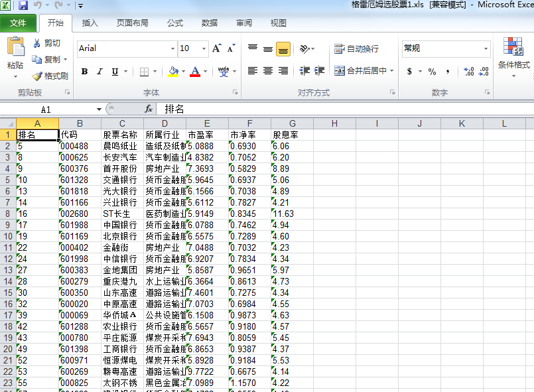Image resolution: width=534 pixels, height=392 pixels.
Task: Apply the red font color A
Action: coord(195,72)
